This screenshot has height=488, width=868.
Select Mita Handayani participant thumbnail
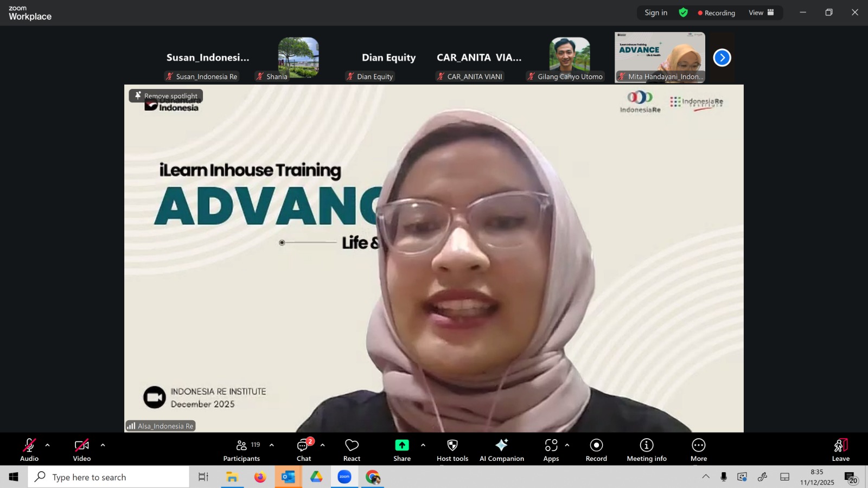click(x=660, y=57)
